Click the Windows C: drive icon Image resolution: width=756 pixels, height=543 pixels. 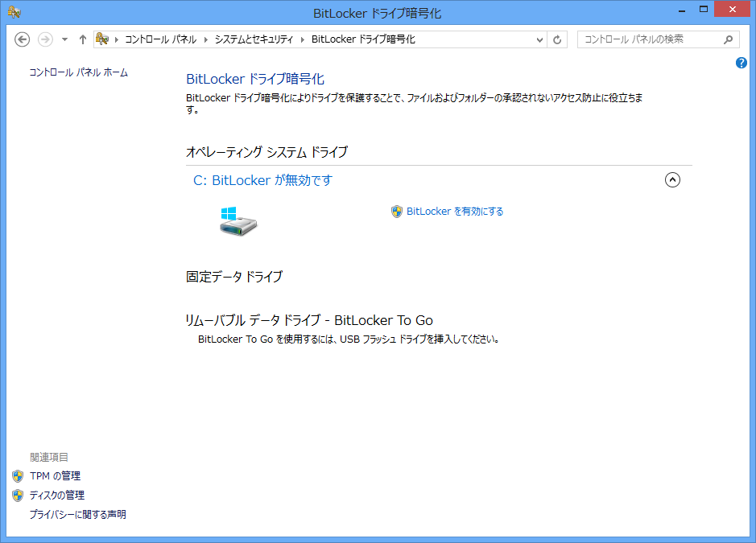pyautogui.click(x=238, y=222)
